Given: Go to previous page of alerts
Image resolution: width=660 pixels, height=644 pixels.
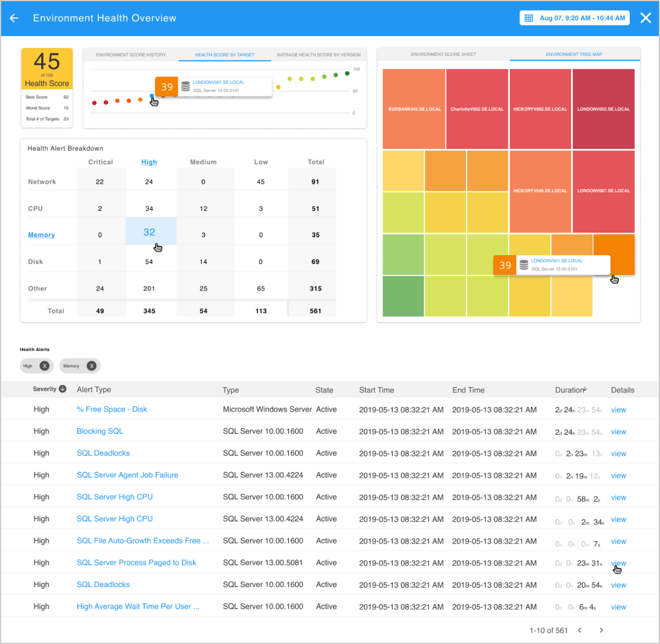Looking at the screenshot, I should 580,631.
